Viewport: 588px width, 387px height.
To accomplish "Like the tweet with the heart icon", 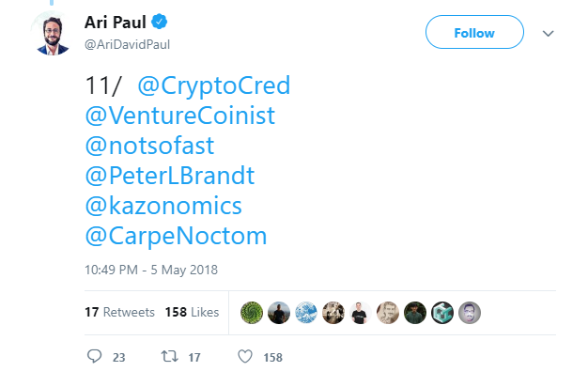I will [x=245, y=357].
